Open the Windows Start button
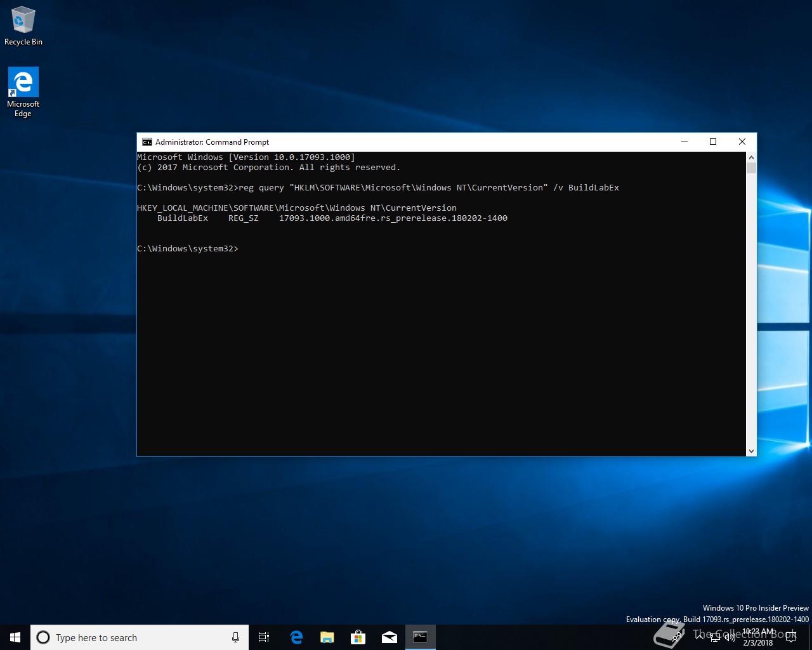812x650 pixels. click(x=15, y=637)
